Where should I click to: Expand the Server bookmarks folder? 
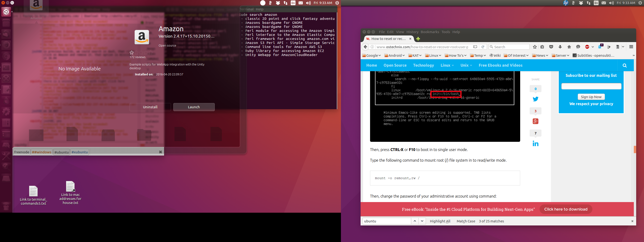coord(560,56)
